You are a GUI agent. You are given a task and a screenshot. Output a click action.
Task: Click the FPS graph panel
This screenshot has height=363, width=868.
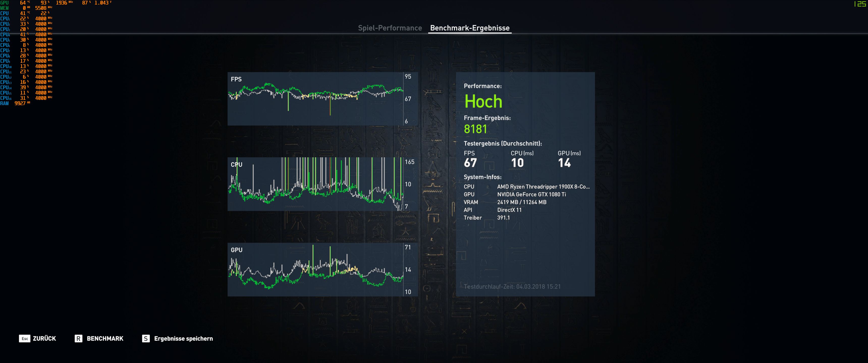tap(315, 99)
